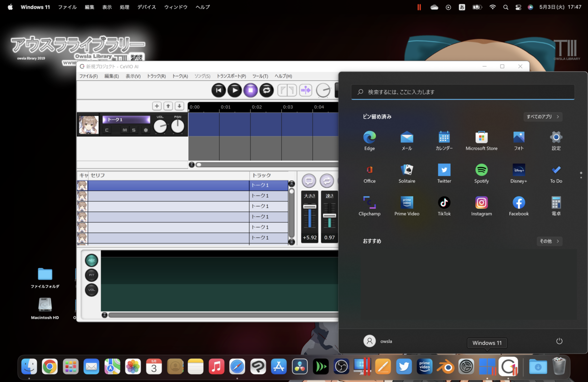This screenshot has width=588, height=382.
Task: Open Microsoft Store from pinned apps
Action: click(481, 140)
